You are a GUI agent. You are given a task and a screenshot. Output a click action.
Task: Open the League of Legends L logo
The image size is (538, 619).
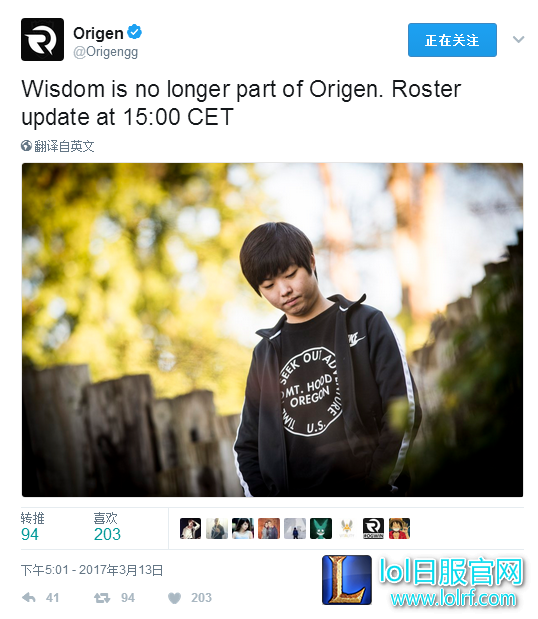point(347,580)
